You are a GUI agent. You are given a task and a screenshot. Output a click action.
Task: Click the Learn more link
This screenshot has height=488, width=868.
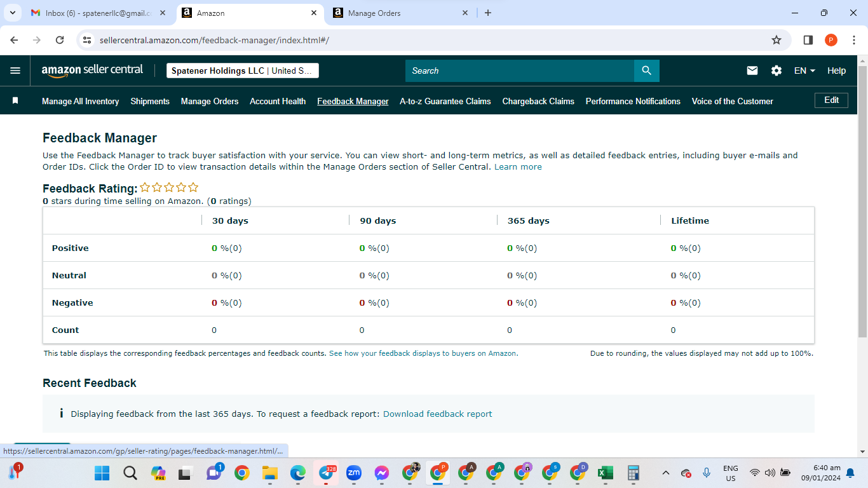tap(518, 166)
